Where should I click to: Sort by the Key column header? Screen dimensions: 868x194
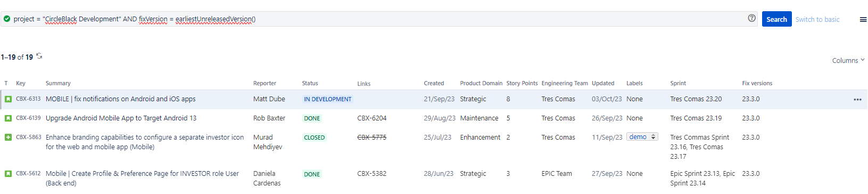pos(21,83)
